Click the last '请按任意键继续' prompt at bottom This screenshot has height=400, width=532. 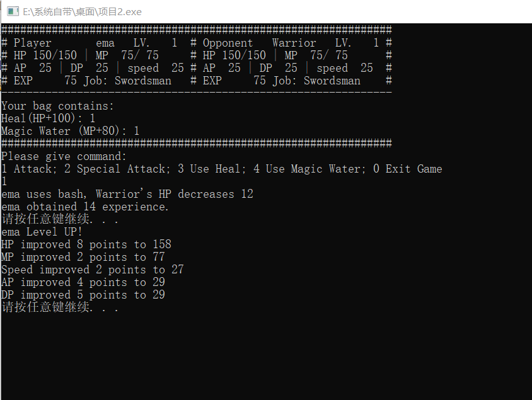pos(60,307)
